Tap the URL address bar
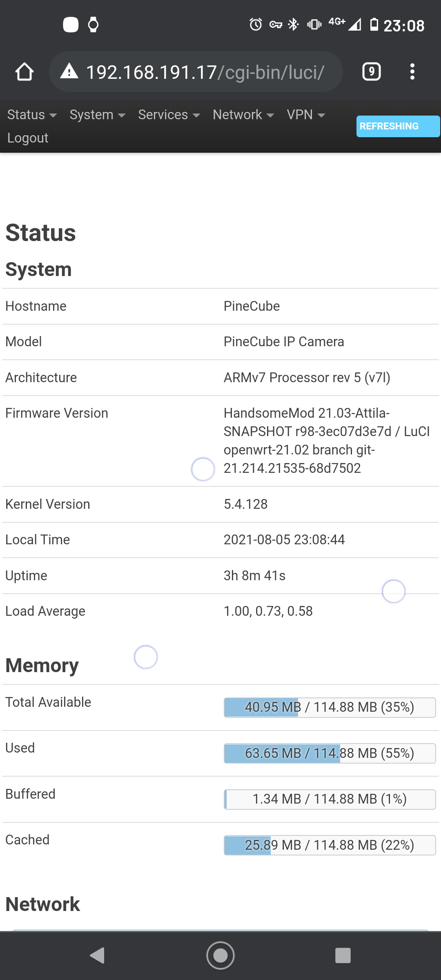This screenshot has width=441, height=980. coord(204,72)
